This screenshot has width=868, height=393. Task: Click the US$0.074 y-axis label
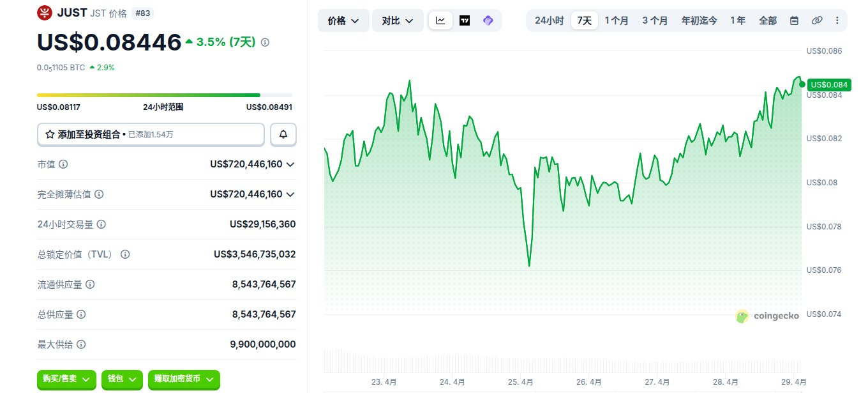[x=825, y=314]
